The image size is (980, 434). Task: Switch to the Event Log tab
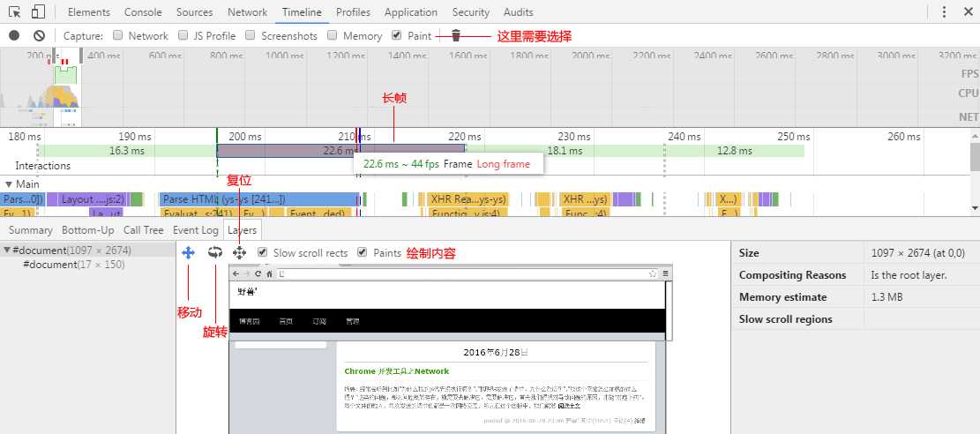[196, 230]
